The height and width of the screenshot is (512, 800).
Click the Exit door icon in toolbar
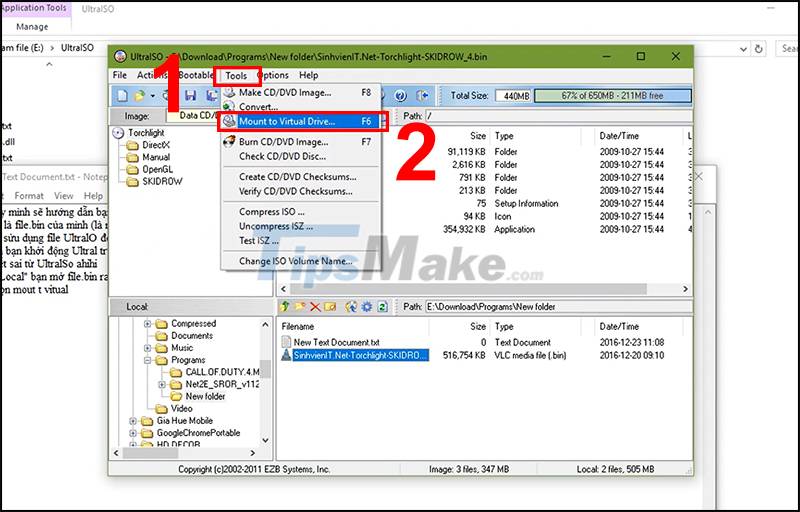(x=422, y=95)
